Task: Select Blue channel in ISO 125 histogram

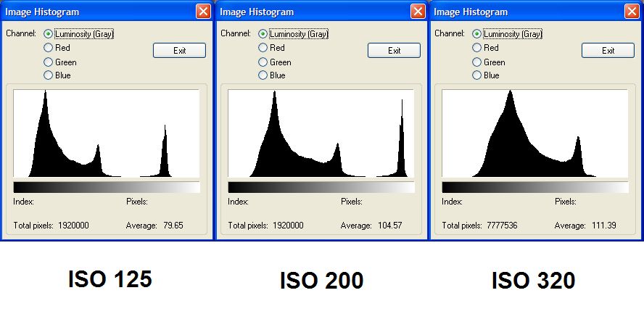Action: click(x=48, y=75)
